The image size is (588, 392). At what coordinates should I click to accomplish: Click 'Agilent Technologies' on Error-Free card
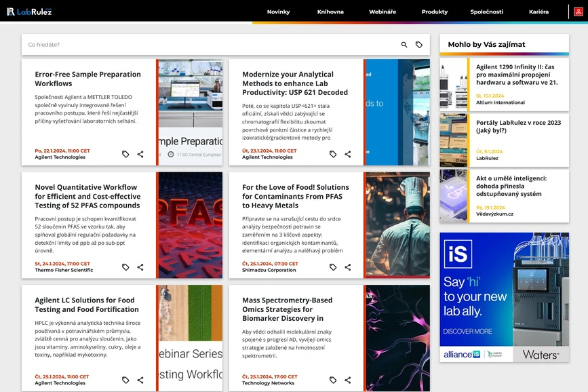click(60, 157)
